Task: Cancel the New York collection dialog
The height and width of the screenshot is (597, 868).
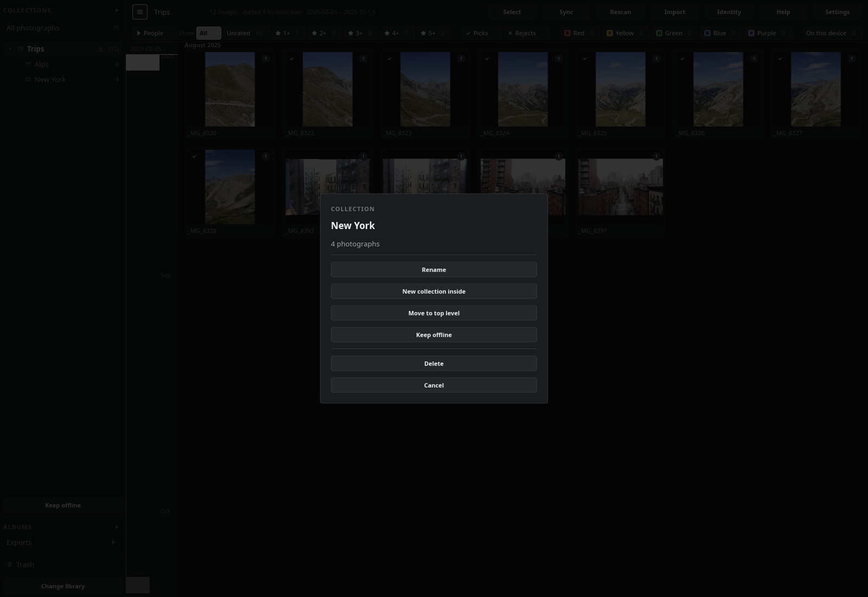Action: tap(434, 385)
